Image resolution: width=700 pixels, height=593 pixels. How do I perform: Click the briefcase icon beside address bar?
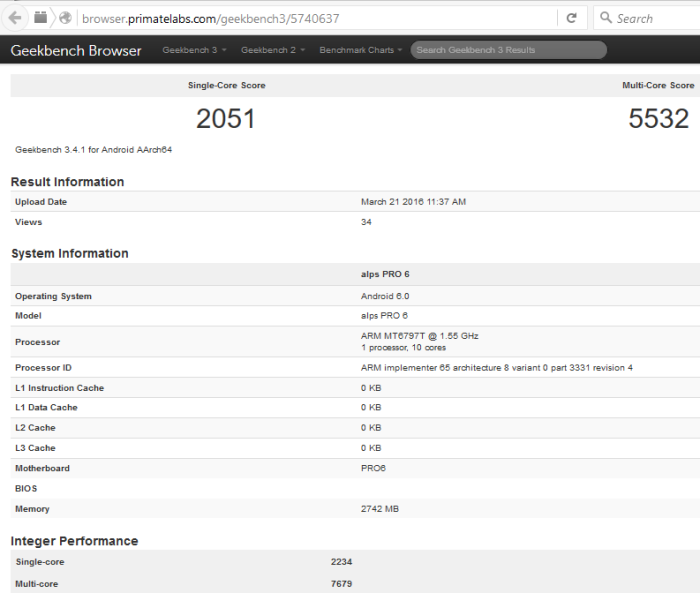[x=41, y=18]
